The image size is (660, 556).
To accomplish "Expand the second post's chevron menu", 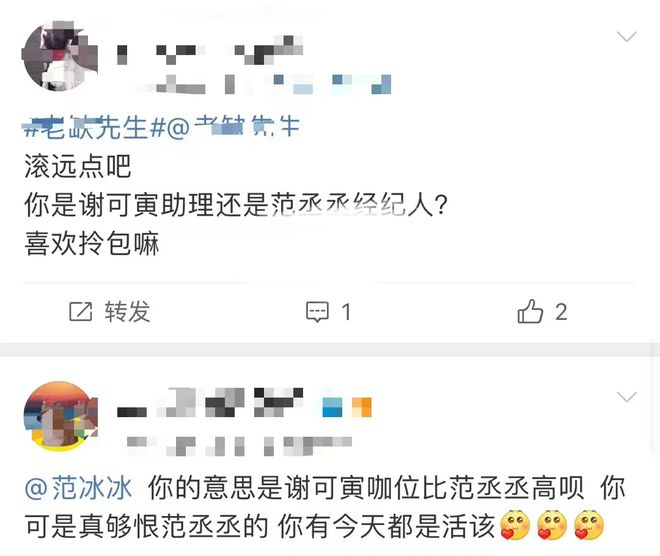I will pos(627,396).
